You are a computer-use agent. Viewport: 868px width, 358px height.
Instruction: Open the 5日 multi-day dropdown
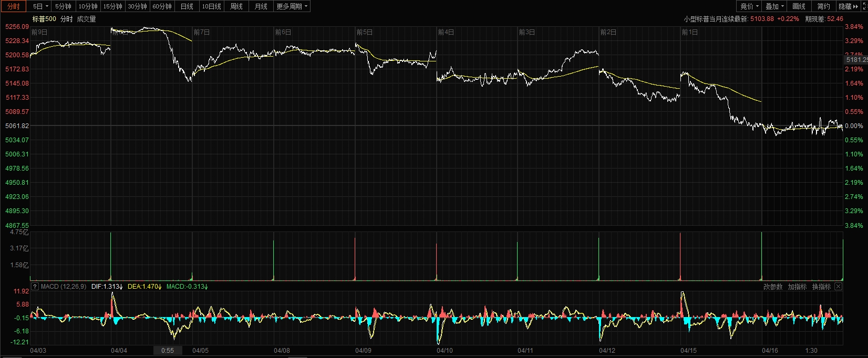40,6
